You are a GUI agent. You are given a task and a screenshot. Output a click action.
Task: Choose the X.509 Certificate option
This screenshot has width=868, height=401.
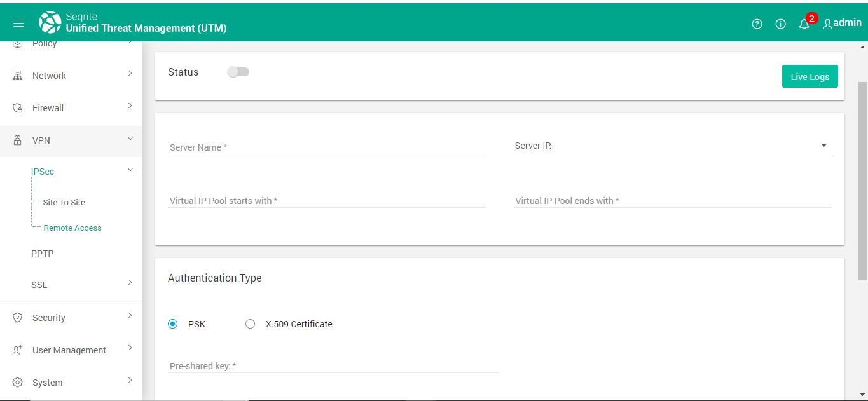pos(250,323)
